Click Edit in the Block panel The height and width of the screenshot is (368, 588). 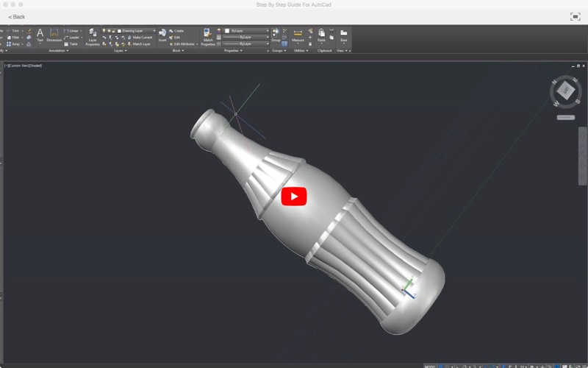[174, 38]
